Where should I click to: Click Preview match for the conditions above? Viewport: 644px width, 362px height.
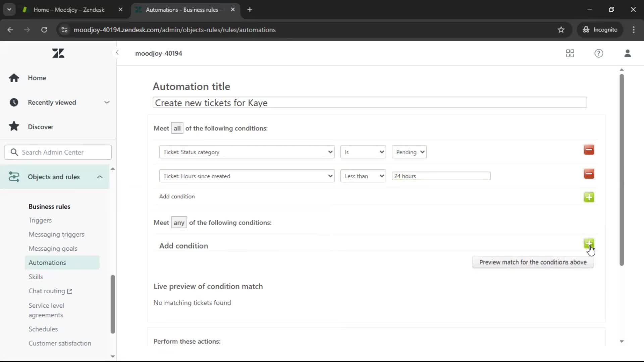[533, 262]
